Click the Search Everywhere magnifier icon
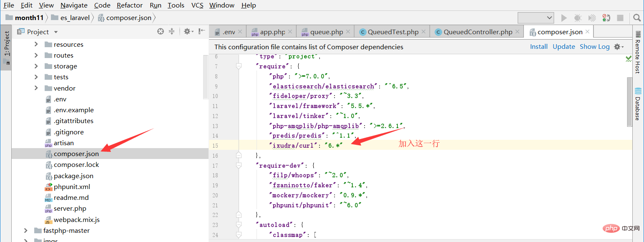This screenshot has width=644, height=242. [x=636, y=18]
